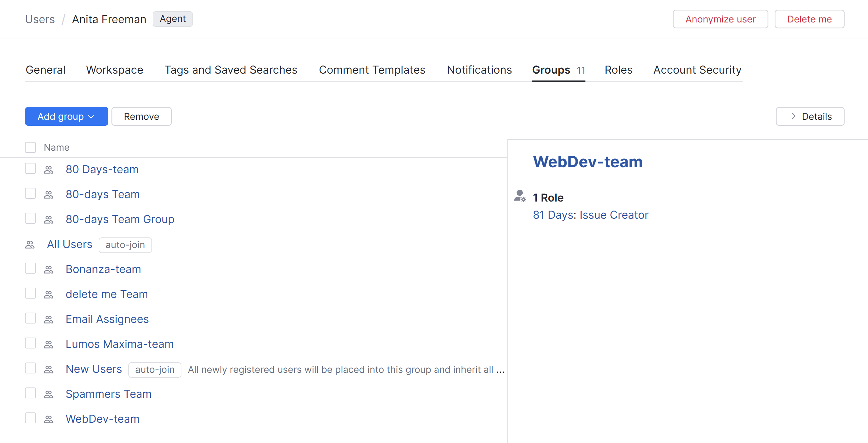This screenshot has width=868, height=443.
Task: Switch to the Roles tab
Action: pyautogui.click(x=618, y=70)
